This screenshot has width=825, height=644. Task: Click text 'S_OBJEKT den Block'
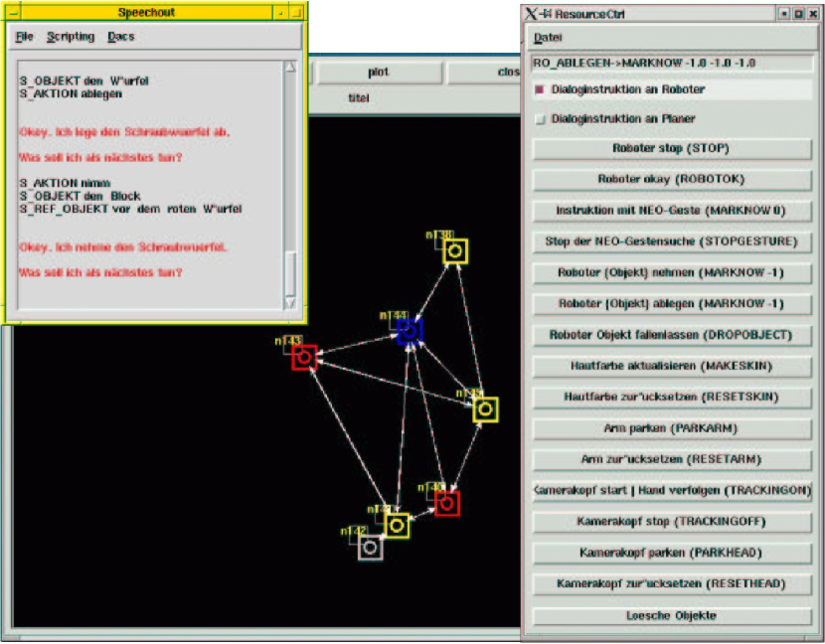tap(80, 196)
